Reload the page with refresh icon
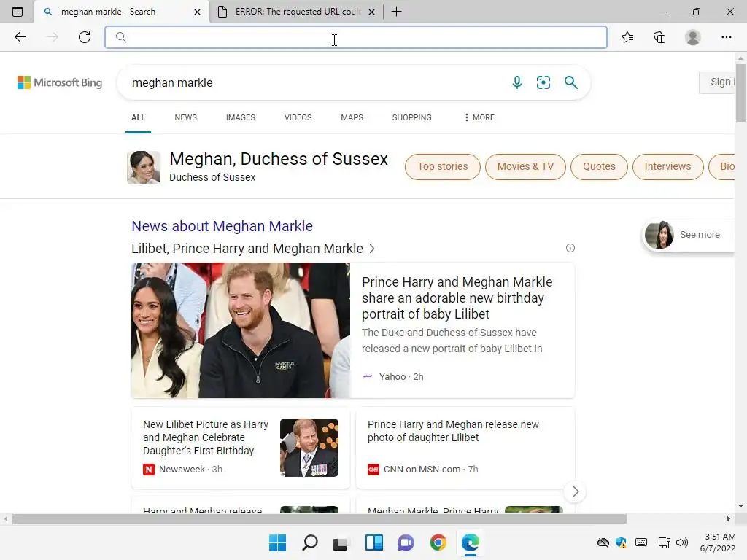Screen dimensions: 747x560 [x=85, y=37]
